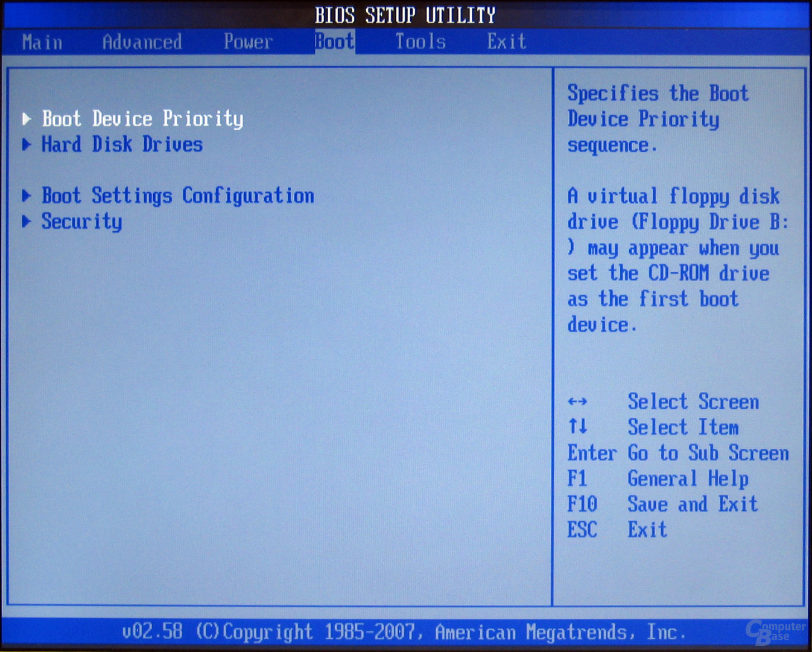Click the 'F10' key label
Viewport: 812px width, 652px height.
pos(582,504)
